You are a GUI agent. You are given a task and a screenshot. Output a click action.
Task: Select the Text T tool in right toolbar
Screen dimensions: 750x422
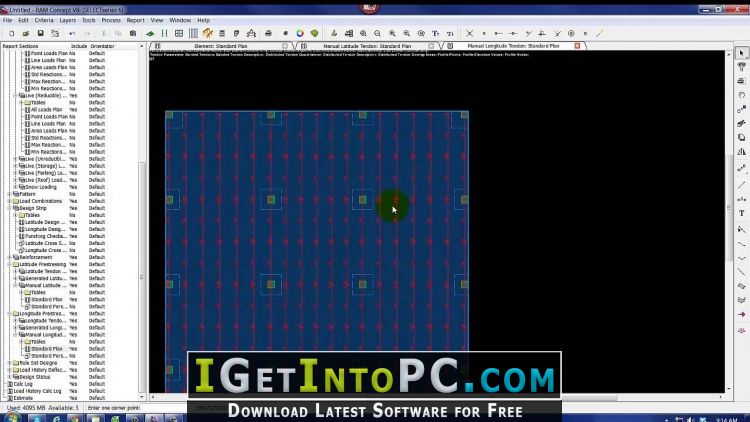(x=741, y=213)
